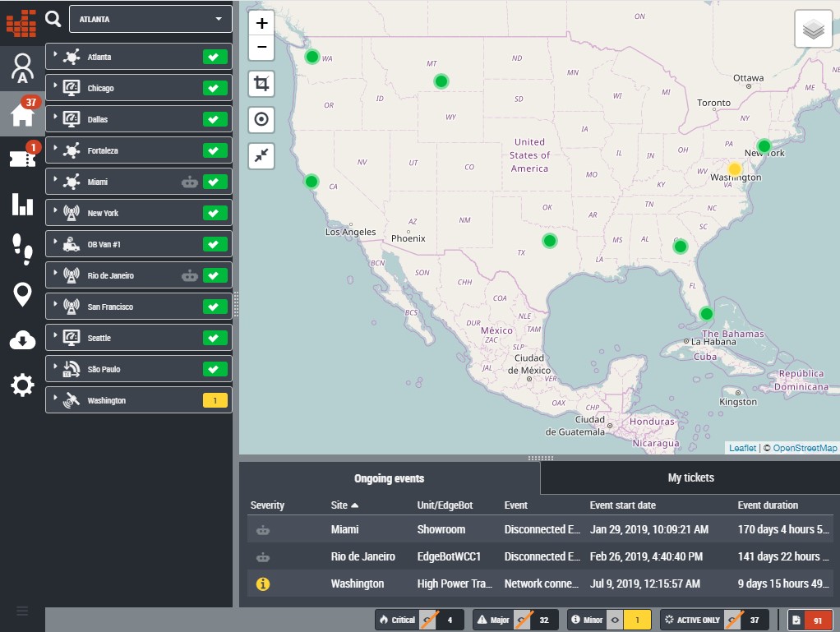Click the footsteps tracking icon
The height and width of the screenshot is (632, 840).
22,248
